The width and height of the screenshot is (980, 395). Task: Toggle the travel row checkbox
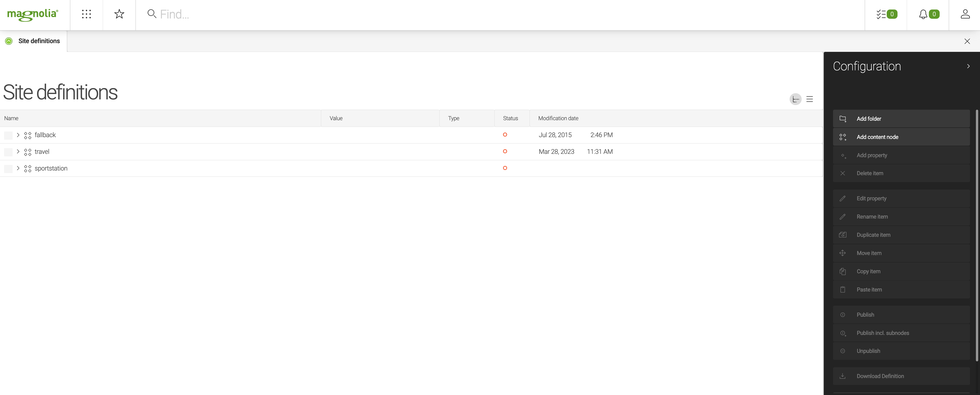coord(7,151)
